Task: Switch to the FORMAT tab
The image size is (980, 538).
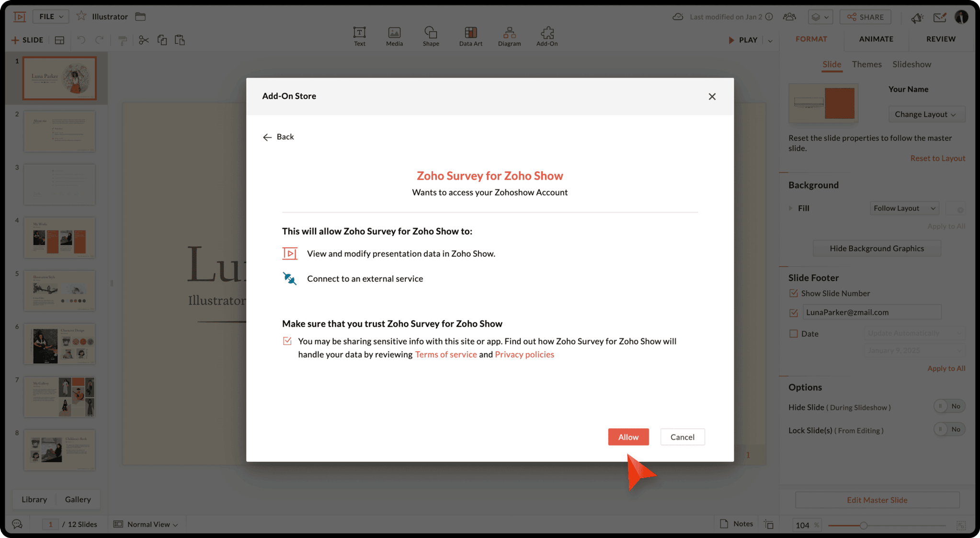Action: pos(811,39)
